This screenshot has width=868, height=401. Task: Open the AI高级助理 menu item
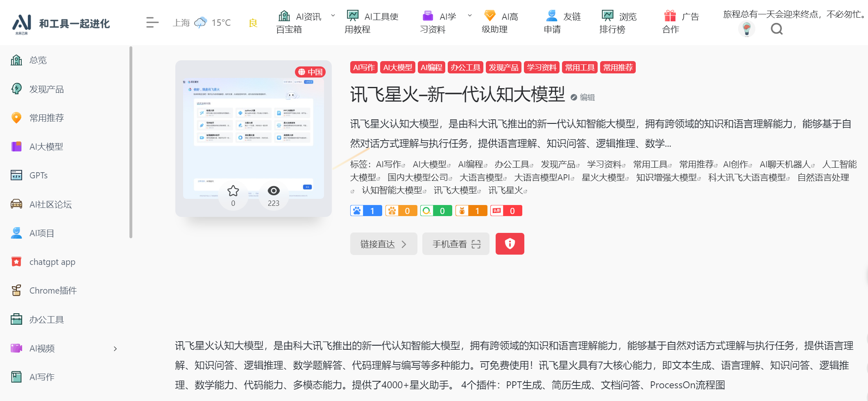click(x=500, y=23)
